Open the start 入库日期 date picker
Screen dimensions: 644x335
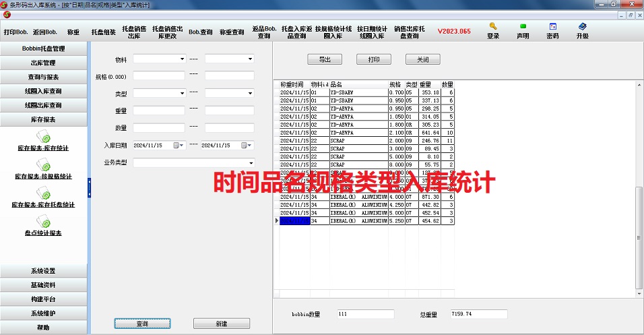179,146
